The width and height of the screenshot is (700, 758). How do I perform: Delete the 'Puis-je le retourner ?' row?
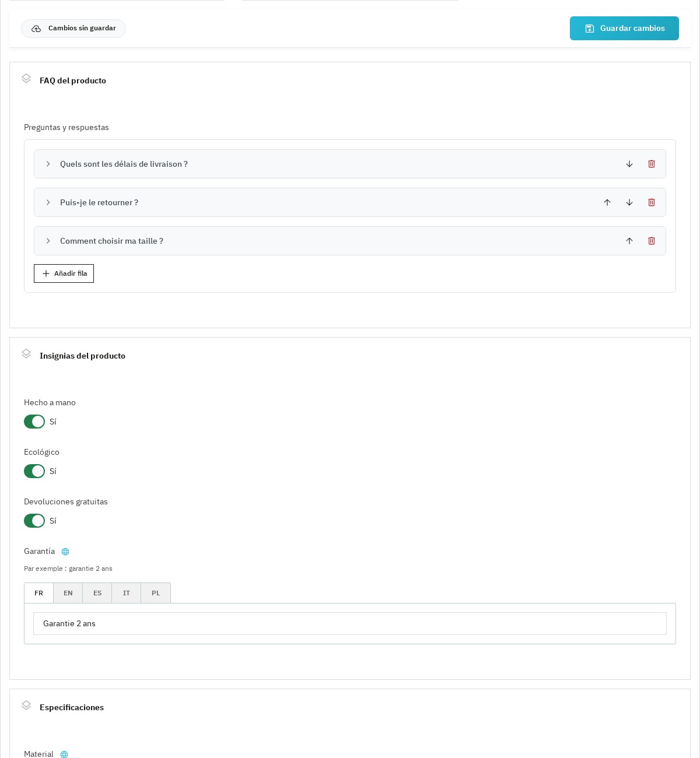(x=652, y=202)
